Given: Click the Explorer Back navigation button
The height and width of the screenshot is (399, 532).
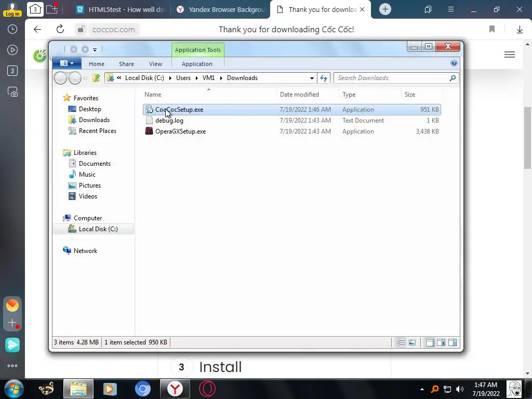Looking at the screenshot, I should pos(60,78).
